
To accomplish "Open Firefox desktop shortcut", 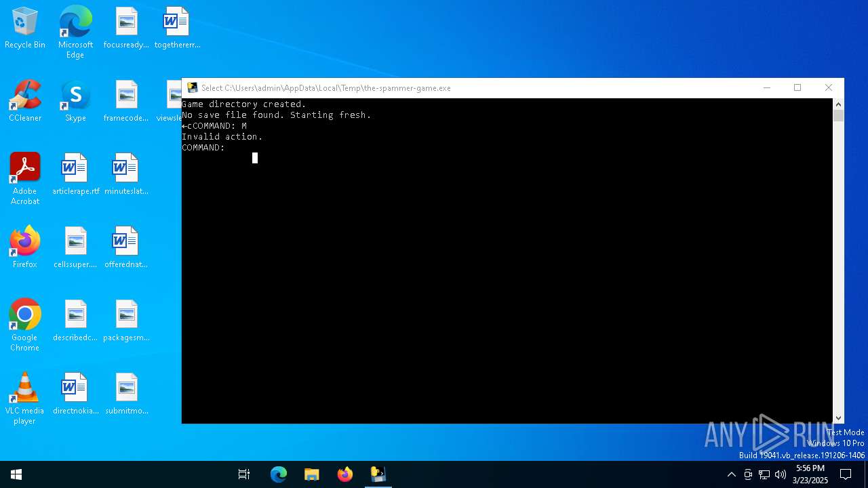I will point(25,247).
